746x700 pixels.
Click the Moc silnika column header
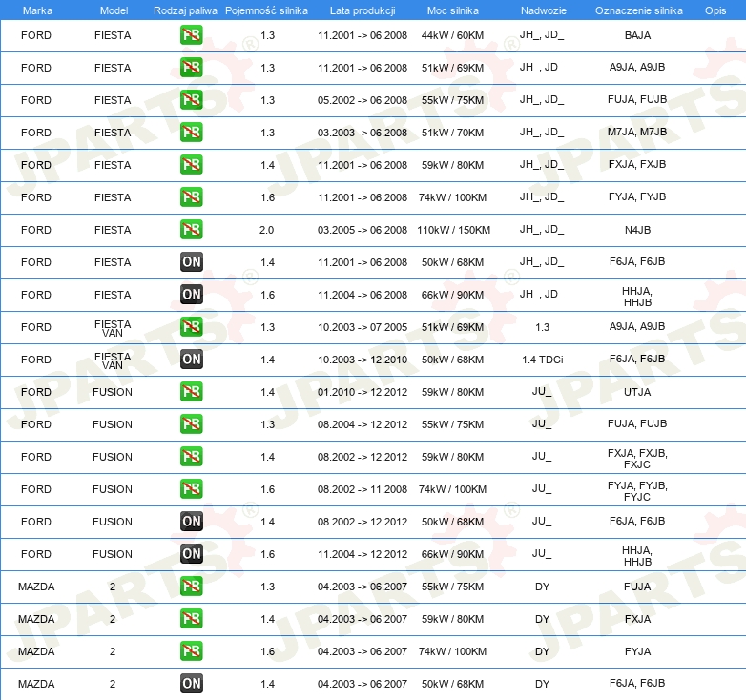[452, 10]
